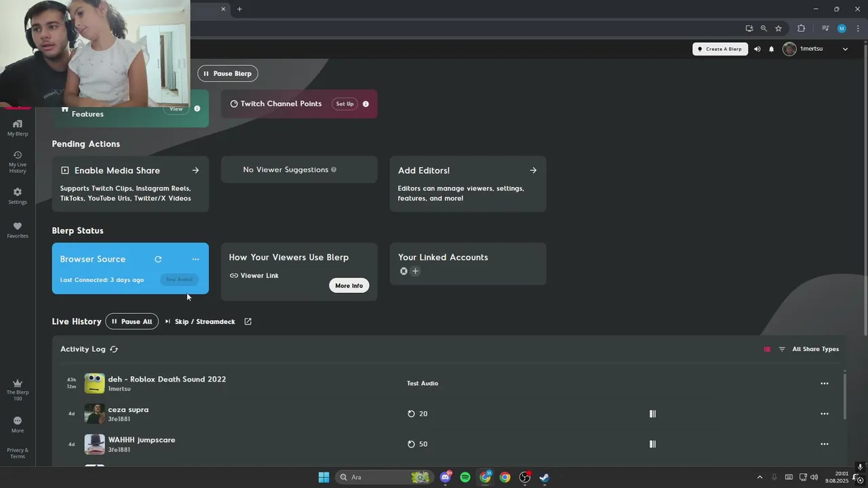
Task: Open My Live History in sidebar
Action: (18, 162)
